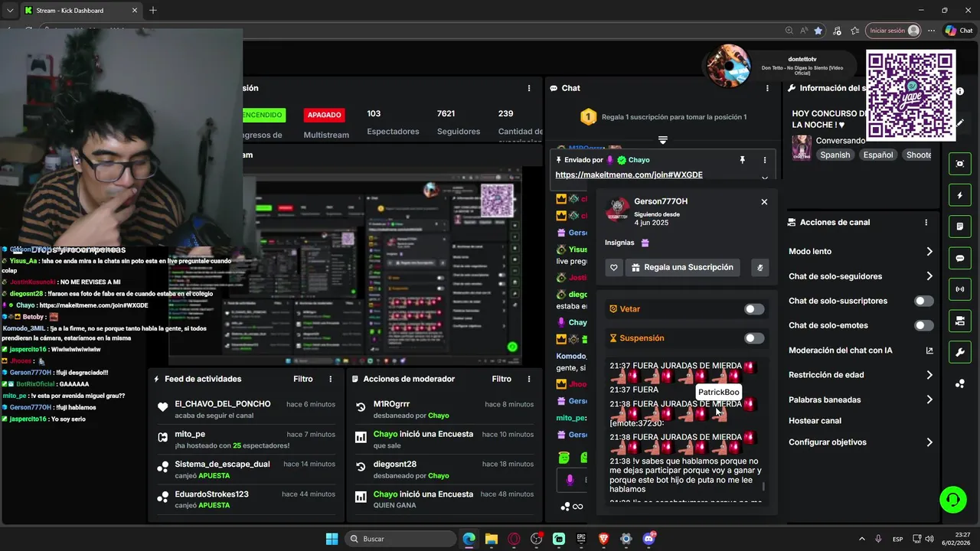Select the wrench settings icon in right sidebar
980x551 pixels.
coord(960,352)
